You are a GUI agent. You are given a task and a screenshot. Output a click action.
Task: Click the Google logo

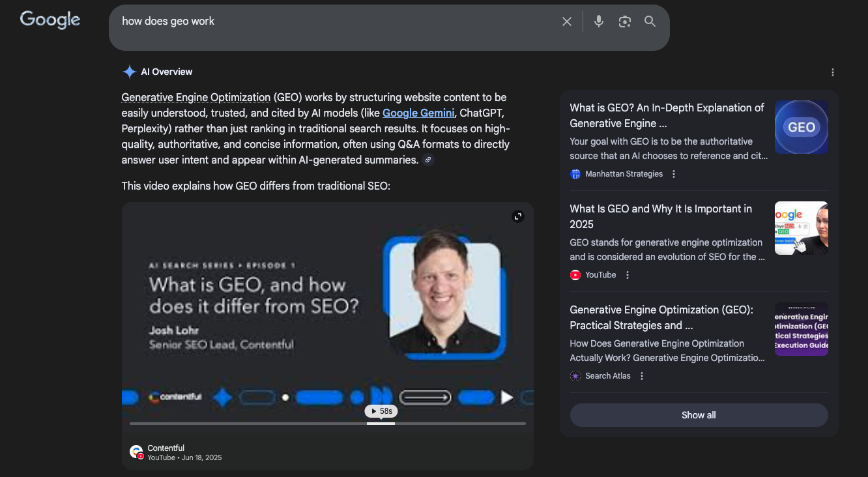coord(50,20)
